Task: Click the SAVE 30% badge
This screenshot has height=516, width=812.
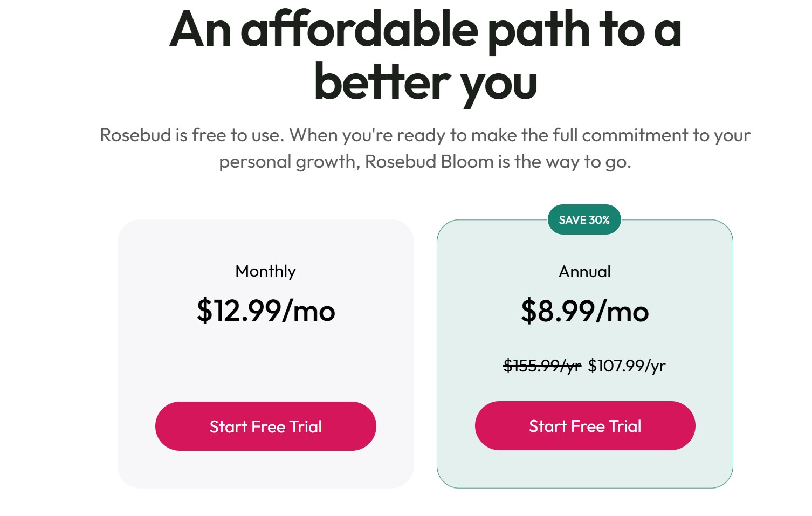Action: (584, 220)
